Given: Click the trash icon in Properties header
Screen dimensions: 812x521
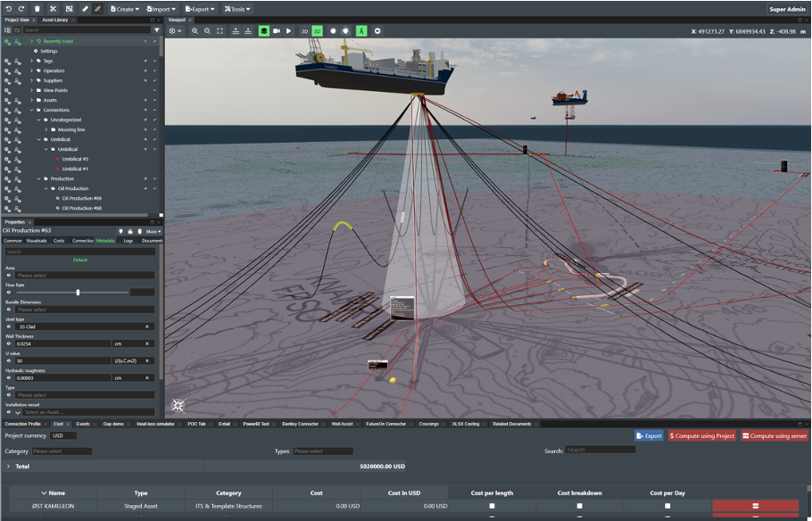Looking at the screenshot, I should 139,231.
